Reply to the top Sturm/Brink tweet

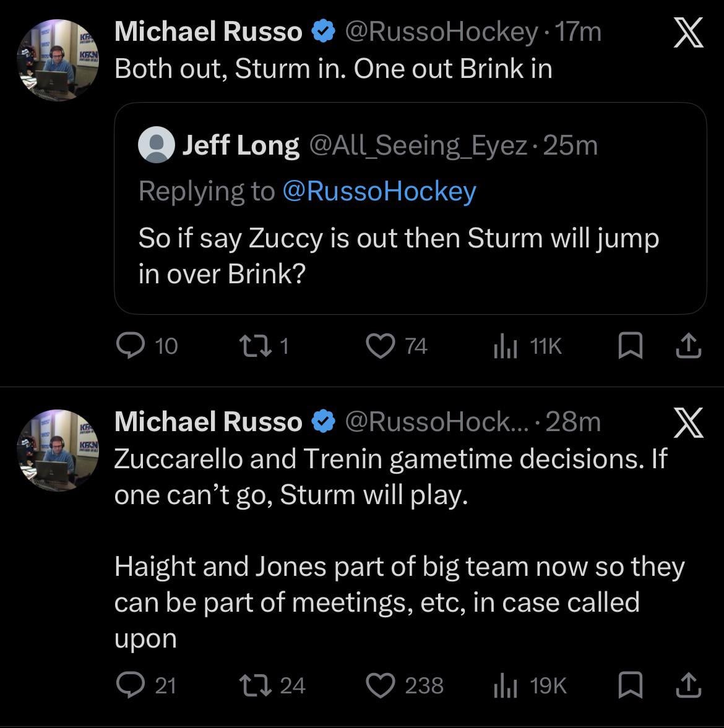131,346
